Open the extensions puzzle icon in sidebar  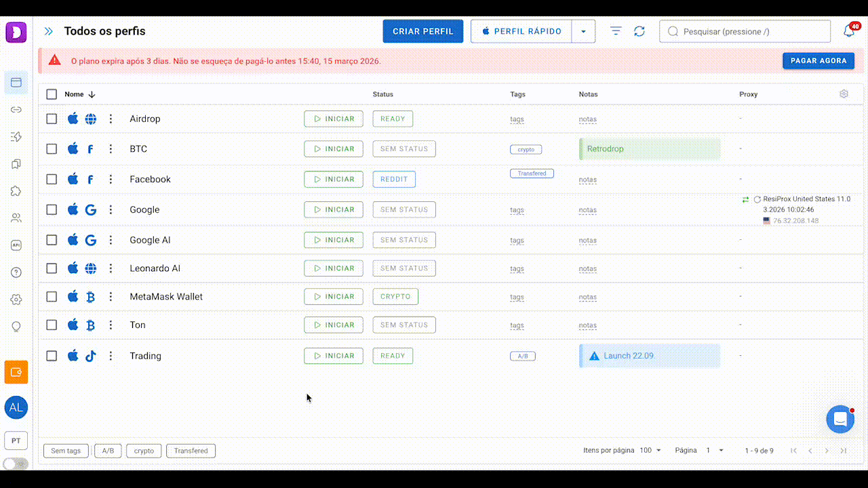tap(16, 191)
